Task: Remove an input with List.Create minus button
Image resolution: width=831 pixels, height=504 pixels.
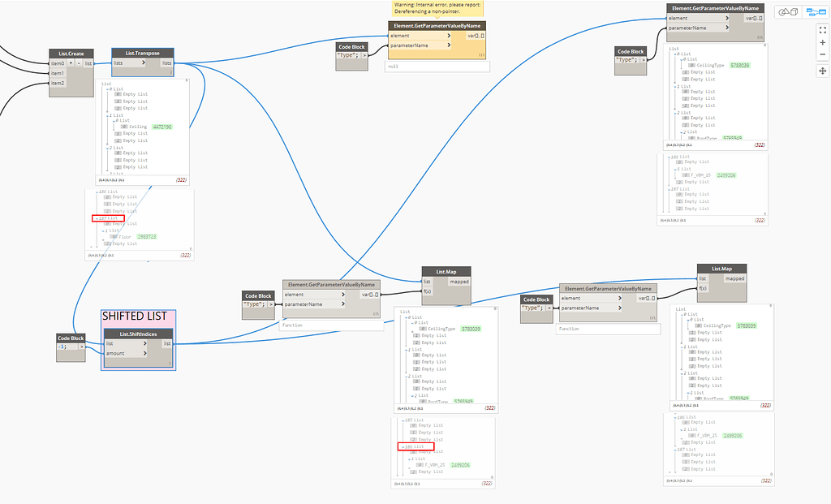Action: click(79, 62)
